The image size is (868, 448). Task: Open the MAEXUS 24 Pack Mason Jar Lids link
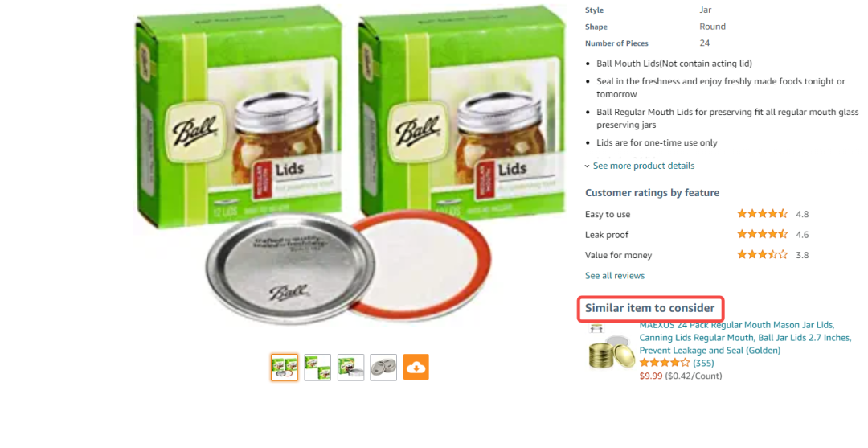[745, 337]
